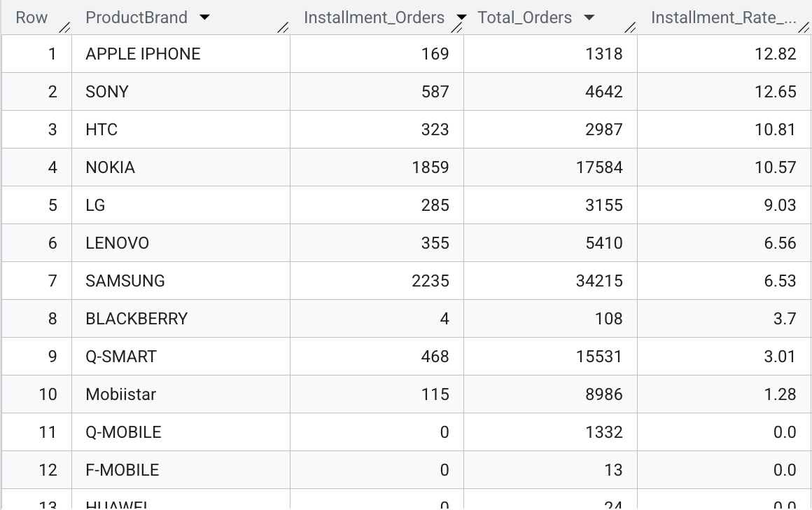This screenshot has width=812, height=510.
Task: Open the Total_Orders column dropdown arrow
Action: (589, 18)
